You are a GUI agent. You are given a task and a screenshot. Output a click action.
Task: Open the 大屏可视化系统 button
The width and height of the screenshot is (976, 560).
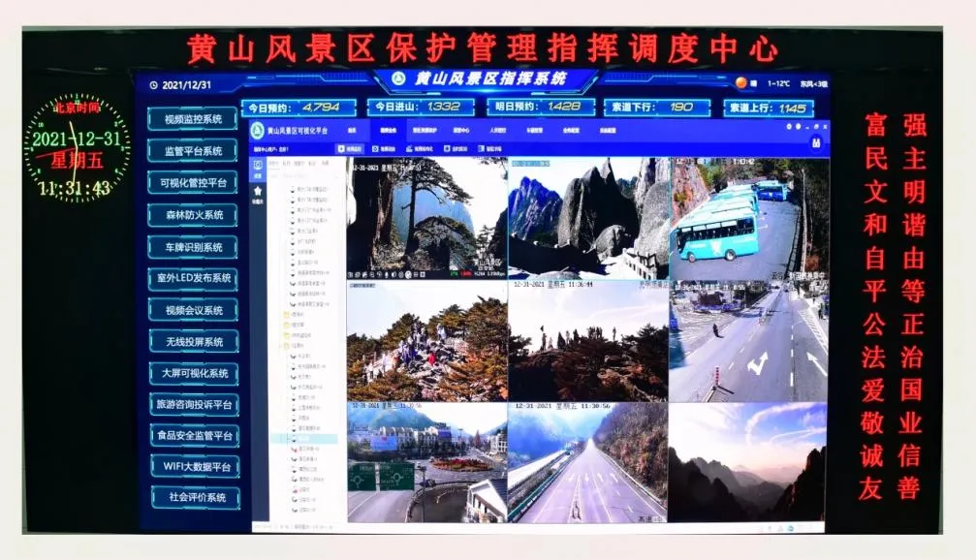[x=195, y=373]
